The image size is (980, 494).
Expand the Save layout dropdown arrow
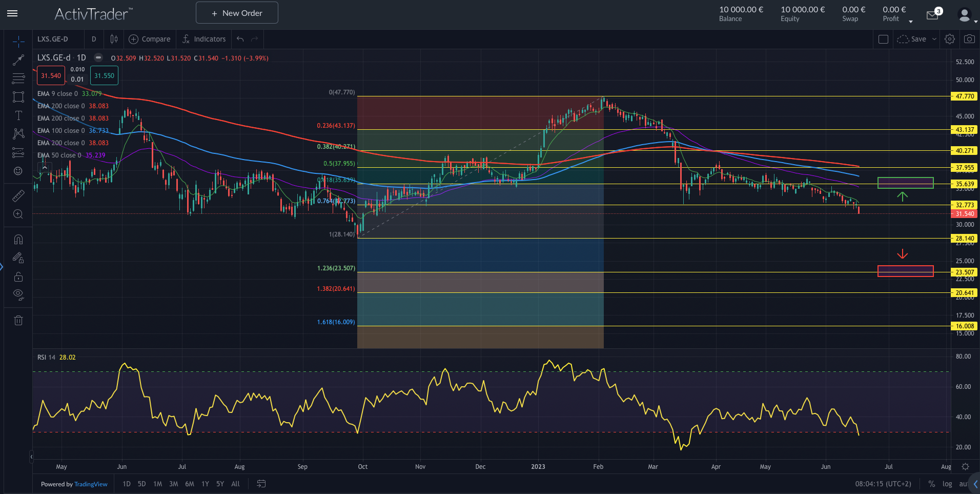(934, 39)
